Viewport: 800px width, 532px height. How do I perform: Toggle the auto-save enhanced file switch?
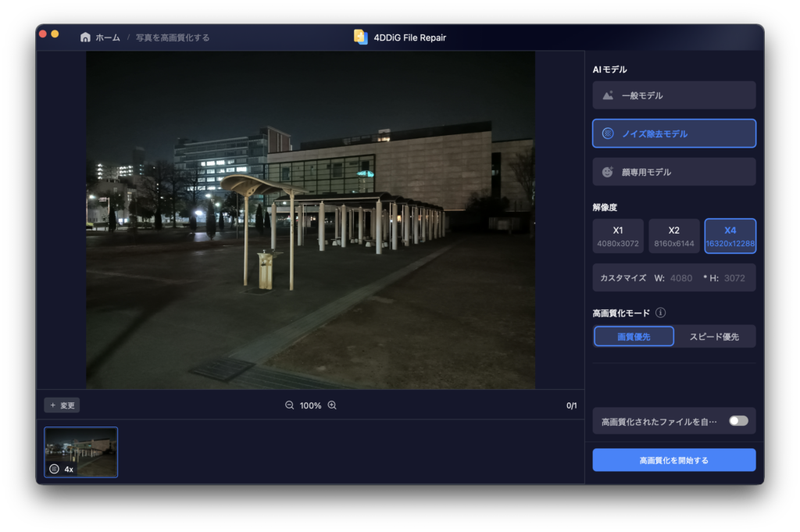(738, 421)
